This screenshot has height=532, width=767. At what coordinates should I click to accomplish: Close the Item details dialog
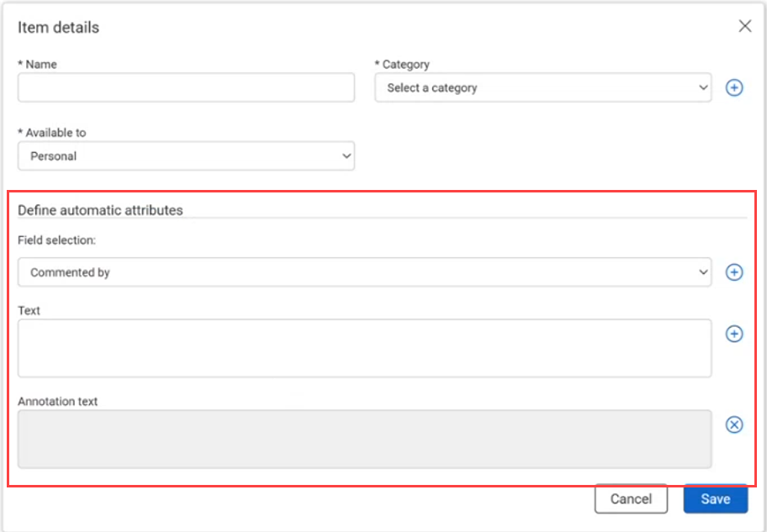(744, 26)
